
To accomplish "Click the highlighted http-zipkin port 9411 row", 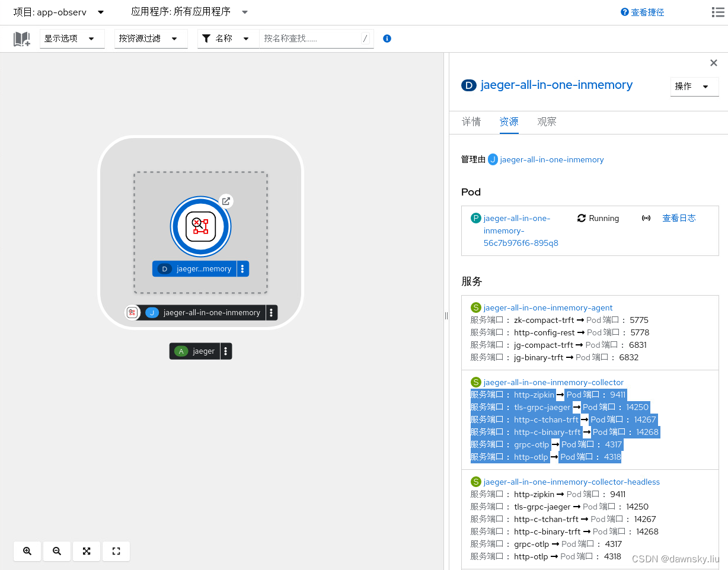I will pos(548,395).
